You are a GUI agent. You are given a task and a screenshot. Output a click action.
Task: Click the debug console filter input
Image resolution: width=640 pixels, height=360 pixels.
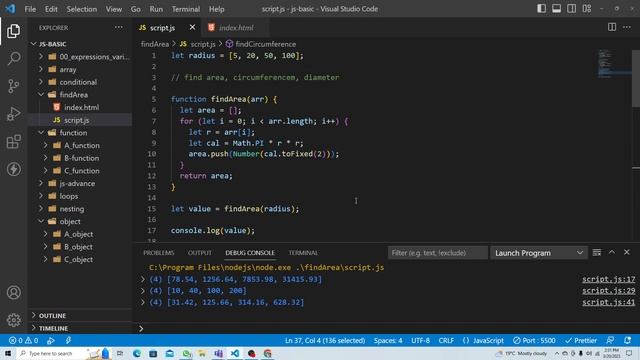pos(438,253)
